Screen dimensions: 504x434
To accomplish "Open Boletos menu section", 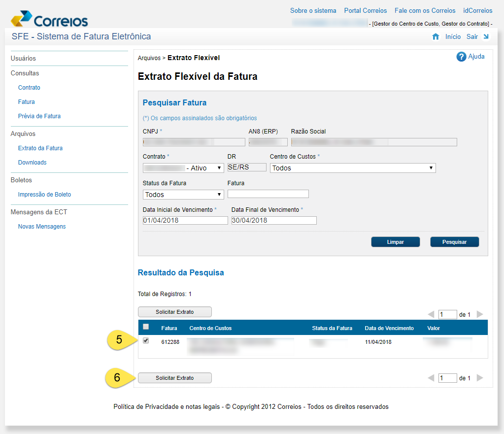I will point(21,180).
